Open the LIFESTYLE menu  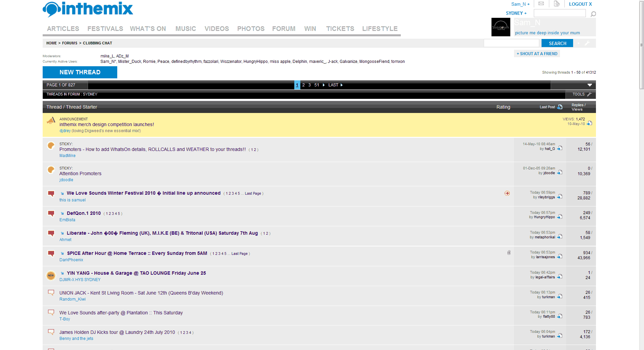pyautogui.click(x=380, y=29)
